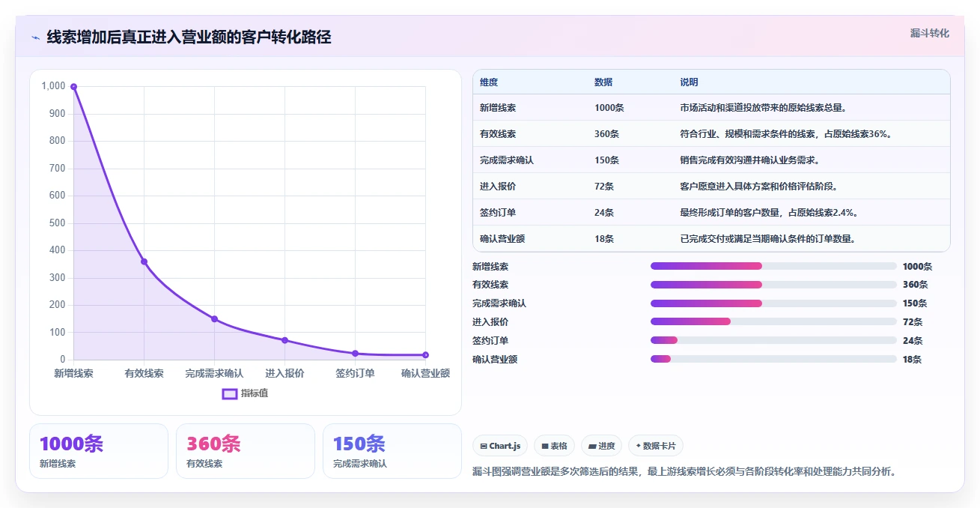Click the 有效线索 data point on the chart
The image size is (980, 508).
click(144, 261)
